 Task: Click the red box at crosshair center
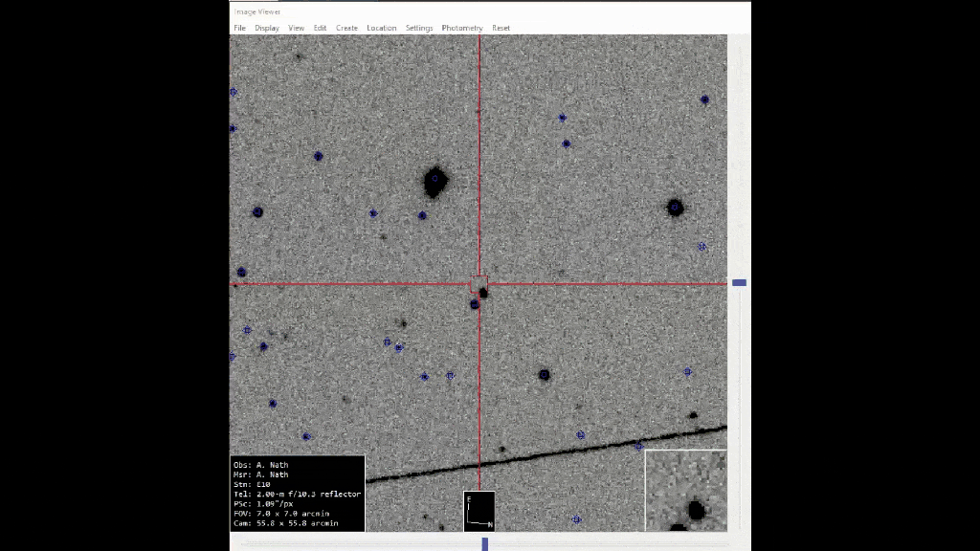(x=479, y=283)
